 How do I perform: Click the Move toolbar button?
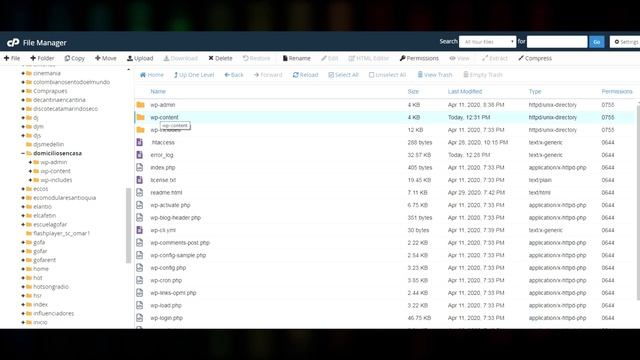pos(106,58)
